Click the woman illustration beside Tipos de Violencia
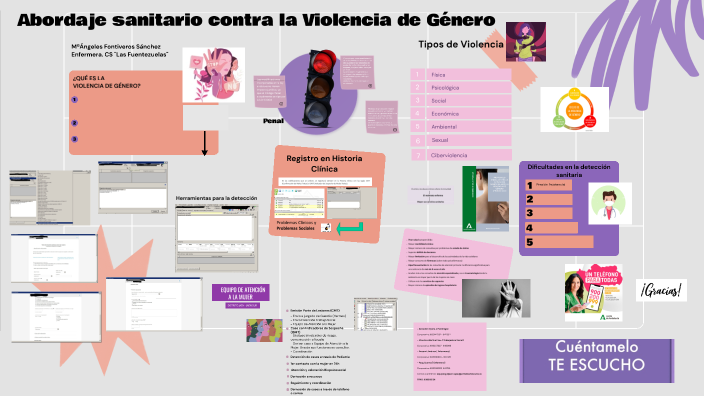Image resolution: width=704 pixels, height=396 pixels. coord(526,42)
